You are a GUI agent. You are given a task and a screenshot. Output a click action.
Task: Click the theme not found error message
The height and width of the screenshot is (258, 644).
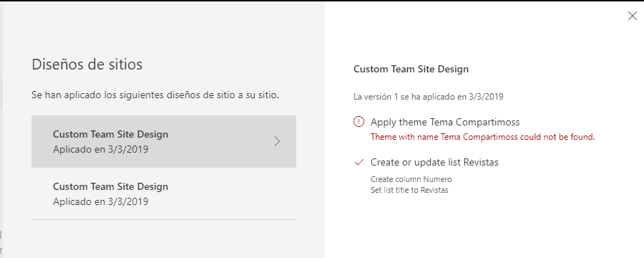482,137
